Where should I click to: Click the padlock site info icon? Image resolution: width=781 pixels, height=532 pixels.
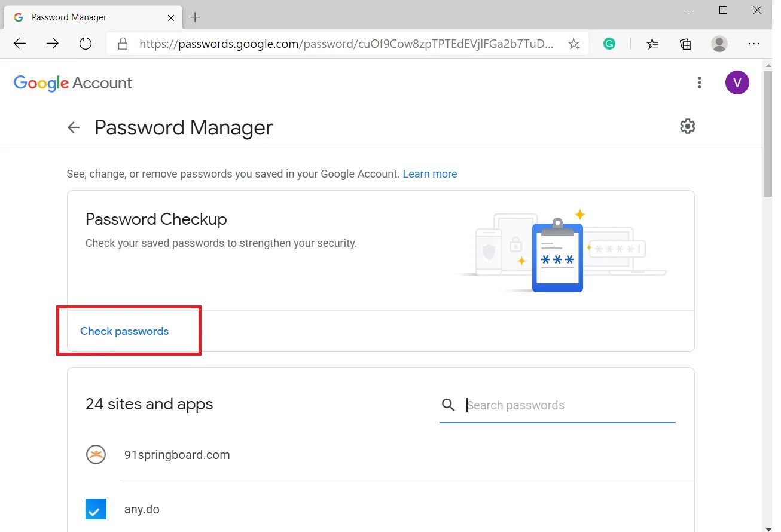[x=123, y=44]
